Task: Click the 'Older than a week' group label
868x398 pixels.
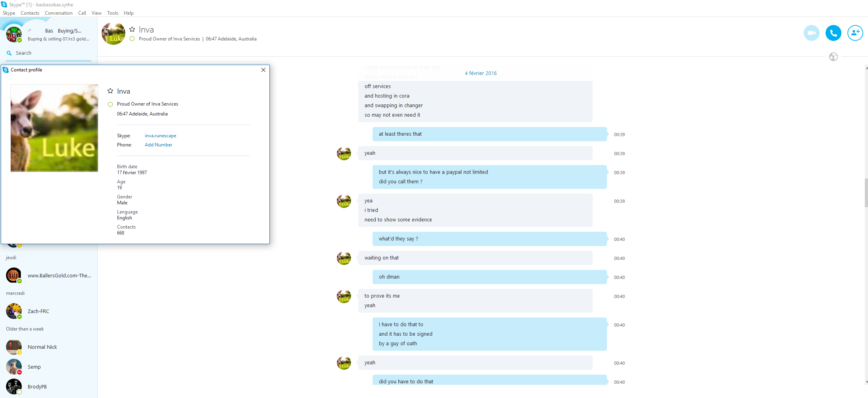Action: click(x=25, y=329)
